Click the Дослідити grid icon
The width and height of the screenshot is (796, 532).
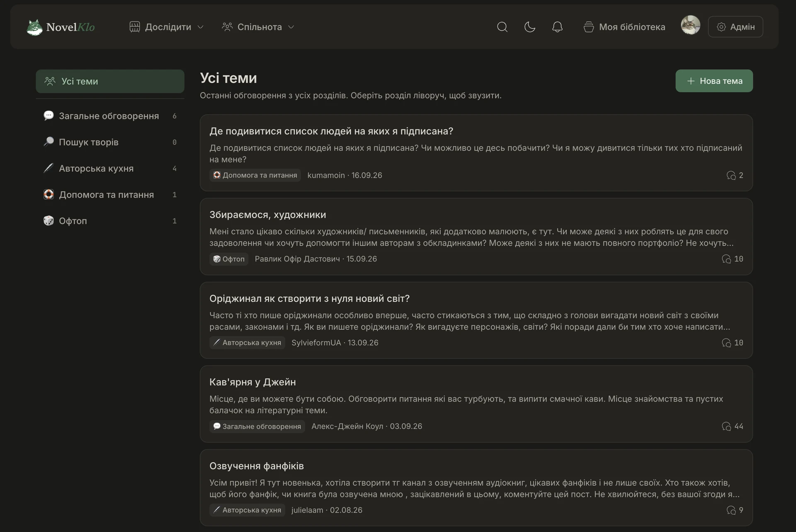[x=135, y=27]
